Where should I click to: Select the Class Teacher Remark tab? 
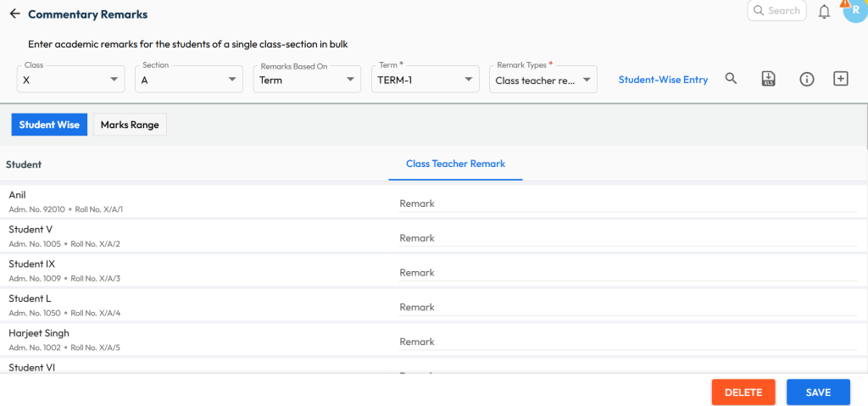tap(455, 164)
